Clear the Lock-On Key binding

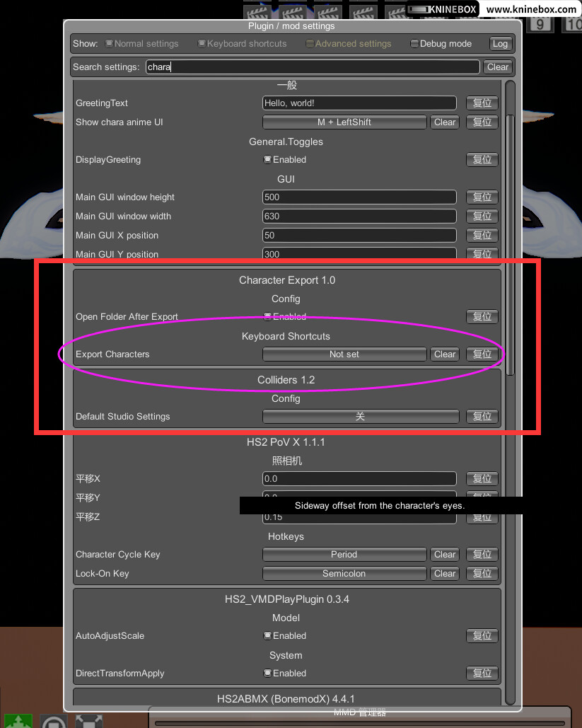445,573
